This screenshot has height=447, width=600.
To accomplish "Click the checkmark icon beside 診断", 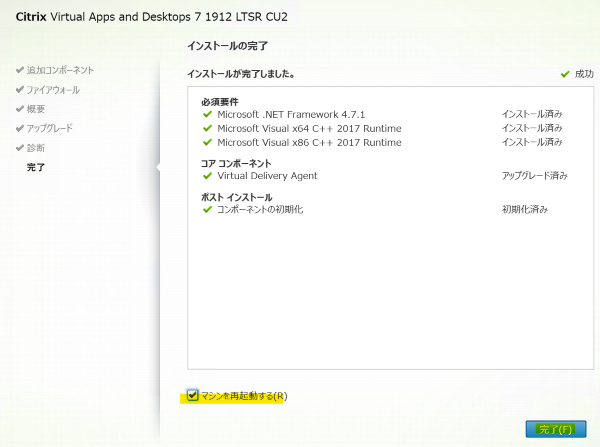I will (x=20, y=148).
